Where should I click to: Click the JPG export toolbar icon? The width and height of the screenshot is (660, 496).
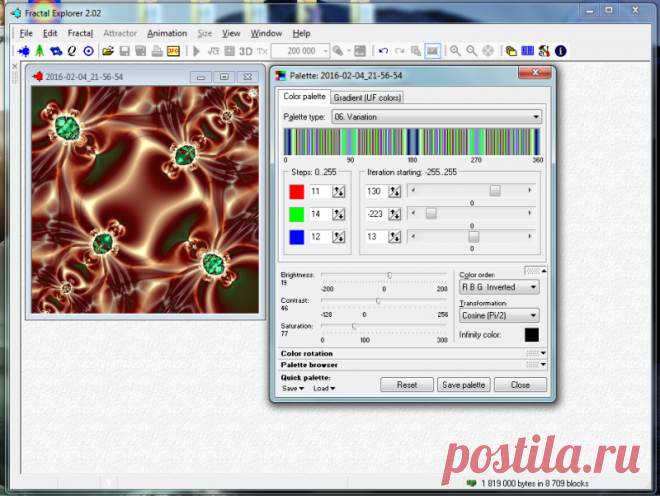[173, 50]
